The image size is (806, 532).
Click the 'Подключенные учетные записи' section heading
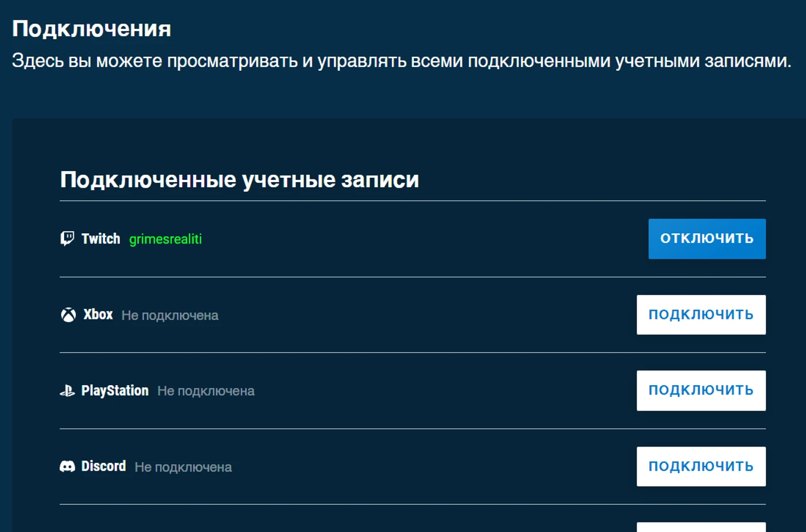click(240, 179)
